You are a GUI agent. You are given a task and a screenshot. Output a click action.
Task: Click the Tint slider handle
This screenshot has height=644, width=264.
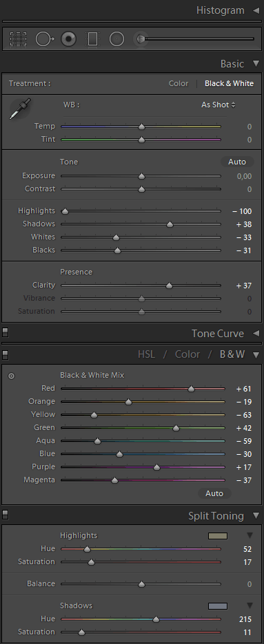(141, 140)
